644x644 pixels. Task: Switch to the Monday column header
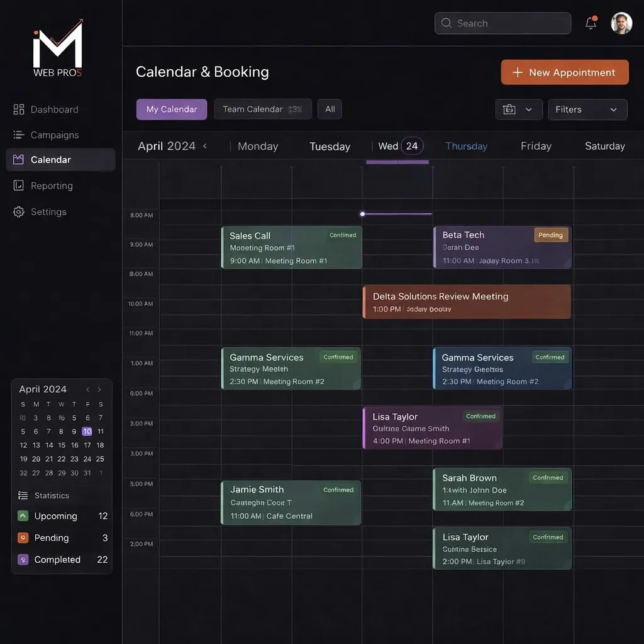click(x=258, y=146)
